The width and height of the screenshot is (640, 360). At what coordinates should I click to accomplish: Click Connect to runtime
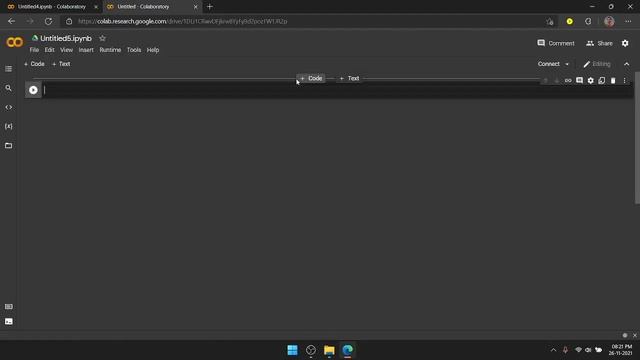click(x=549, y=64)
